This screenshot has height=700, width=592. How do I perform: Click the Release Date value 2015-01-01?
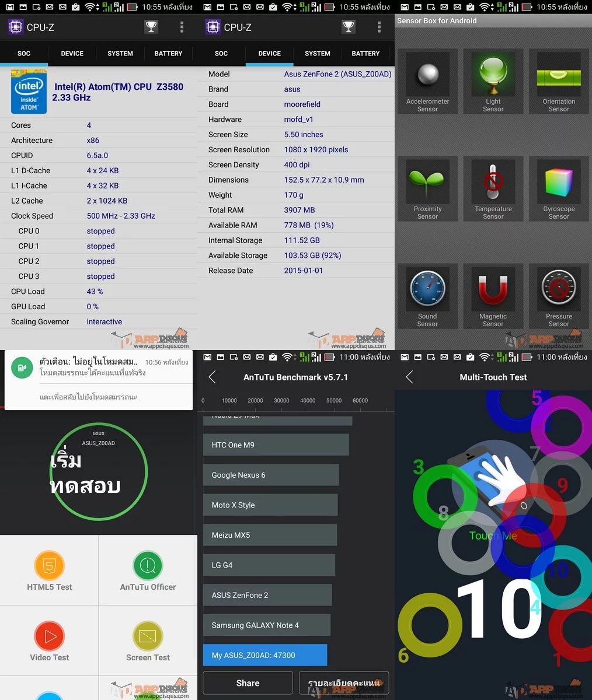pyautogui.click(x=304, y=271)
